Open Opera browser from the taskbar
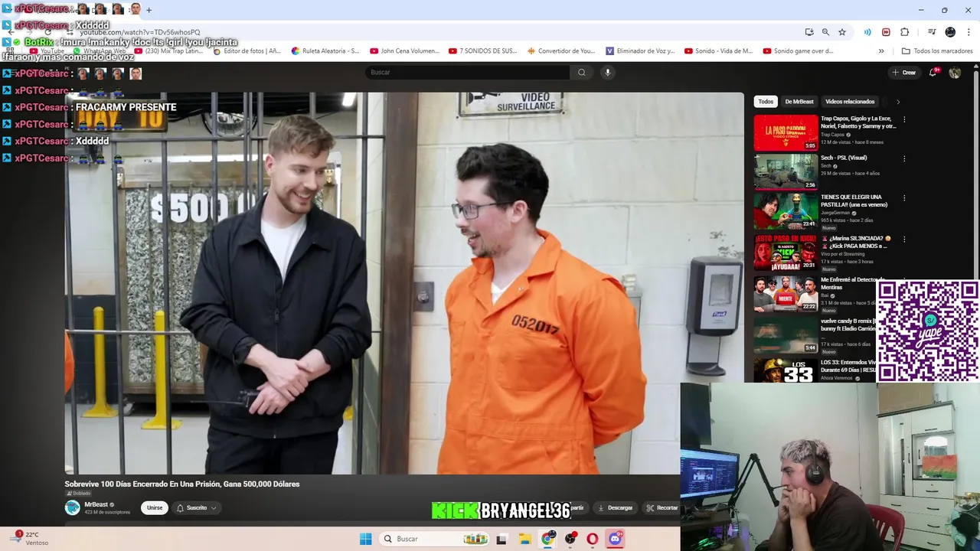The height and width of the screenshot is (551, 980). click(x=593, y=539)
